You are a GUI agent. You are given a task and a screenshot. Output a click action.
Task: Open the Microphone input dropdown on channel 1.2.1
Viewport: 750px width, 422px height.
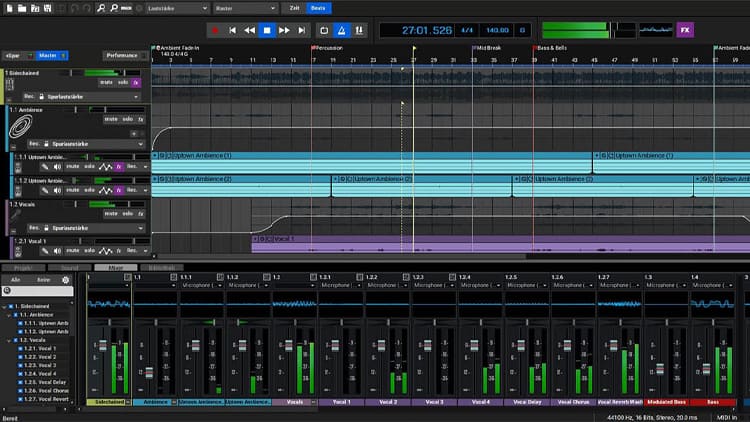(340, 285)
